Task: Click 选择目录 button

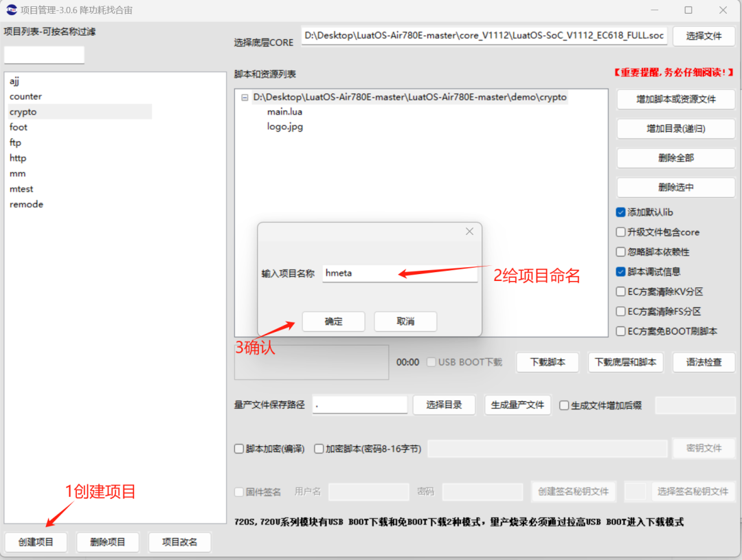Action: point(444,405)
